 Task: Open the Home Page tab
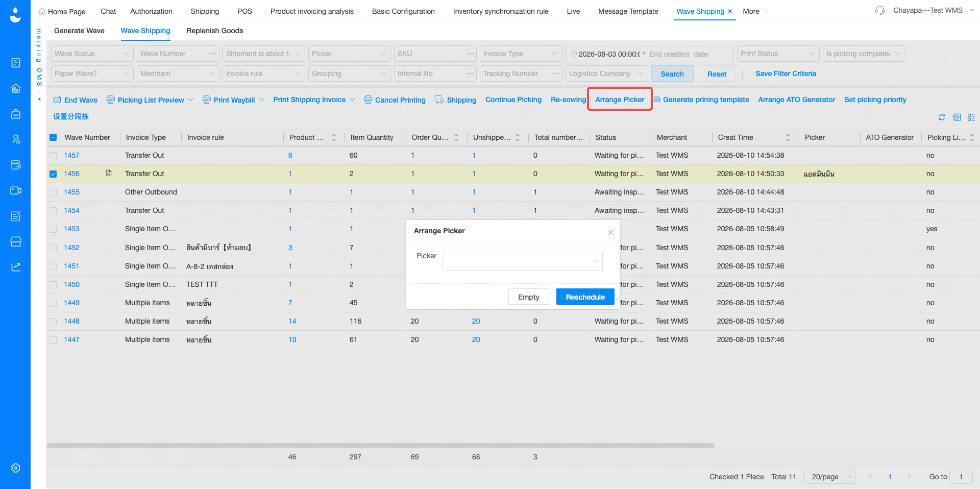coord(62,11)
